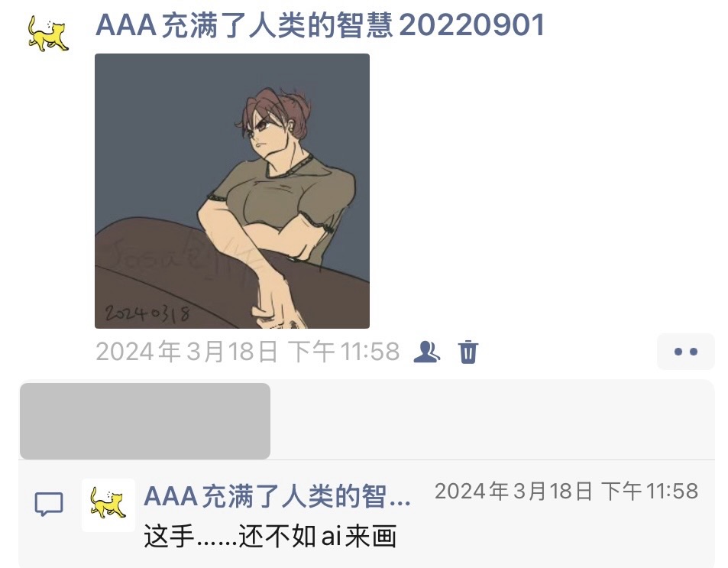Image resolution: width=728 pixels, height=568 pixels.
Task: Click the empty area right of the likes block
Action: coord(492,421)
